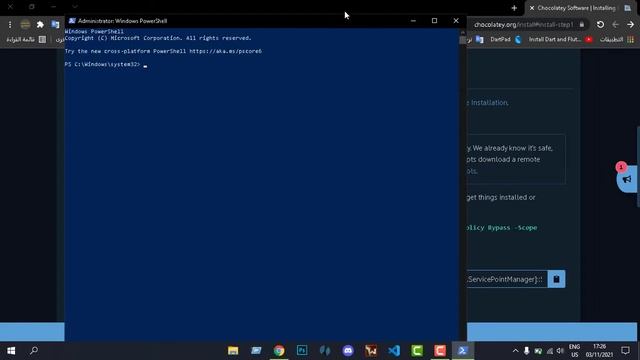Open the announcements megaphone widget
640x360 pixels.
click(627, 179)
